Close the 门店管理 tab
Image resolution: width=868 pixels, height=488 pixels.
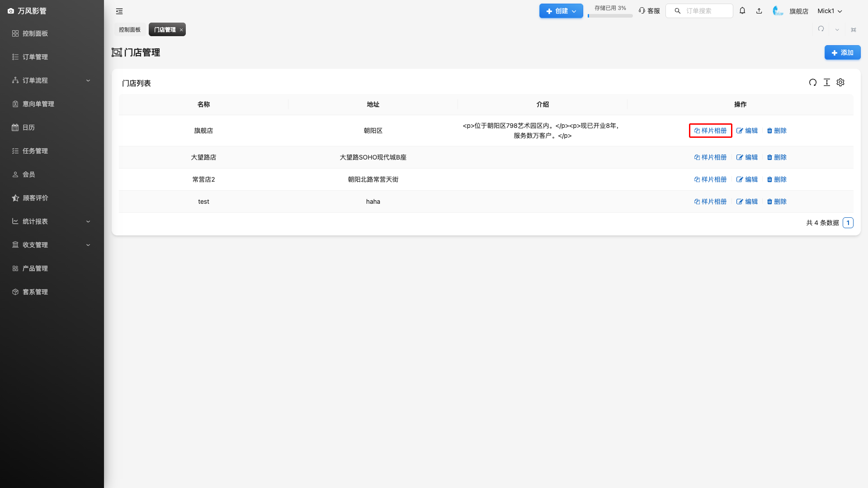(x=181, y=30)
